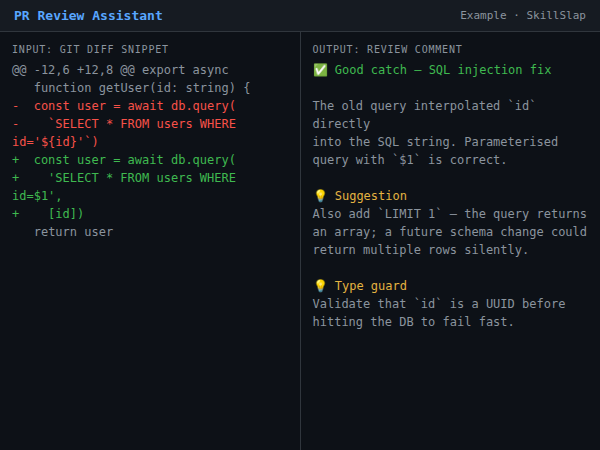Click the lightbulb icon beside Type guard
Image resolution: width=600 pixels, height=450 pixels.
320,286
